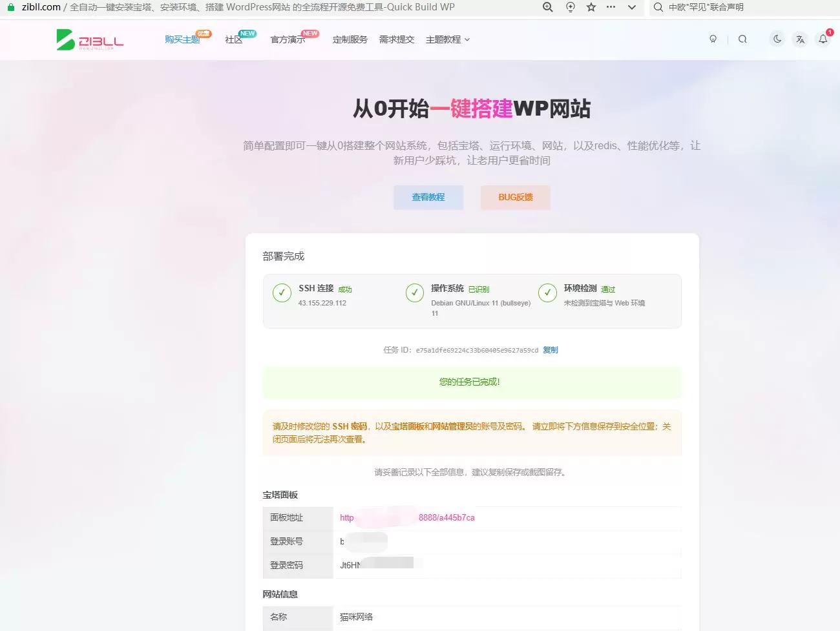This screenshot has width=840, height=631.
Task: Click SSH 连接 success check icon
Action: coord(282,293)
